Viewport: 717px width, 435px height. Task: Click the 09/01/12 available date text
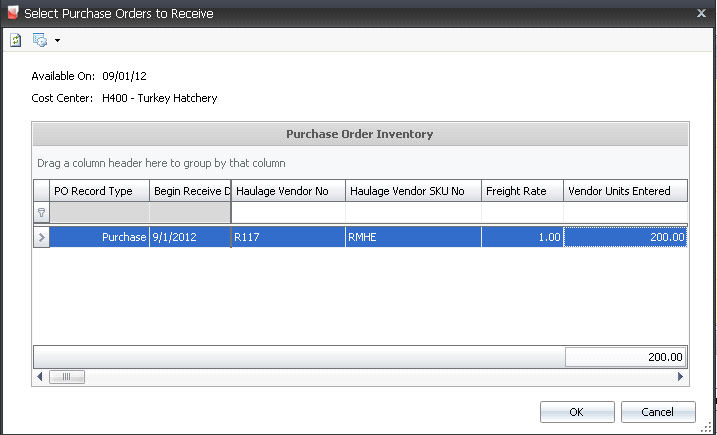[124, 76]
